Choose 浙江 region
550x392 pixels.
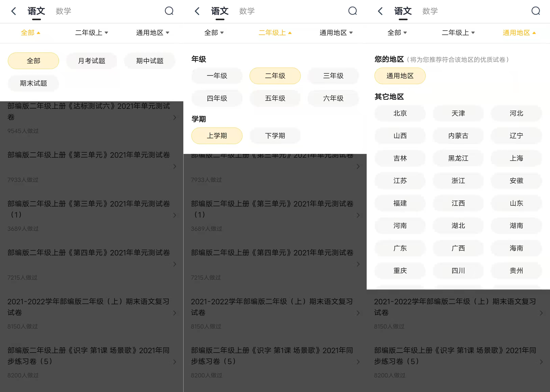pyautogui.click(x=458, y=181)
